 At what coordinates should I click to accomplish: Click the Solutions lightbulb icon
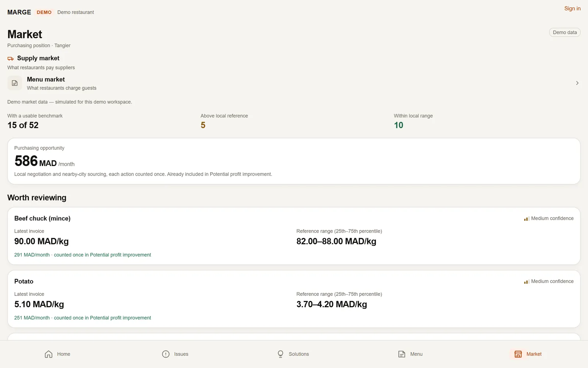pyautogui.click(x=280, y=354)
